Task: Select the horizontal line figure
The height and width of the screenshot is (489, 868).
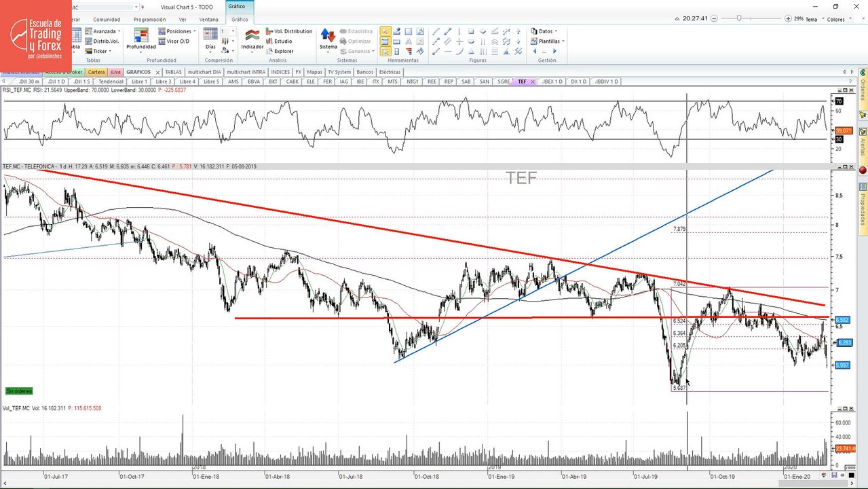Action: point(447,51)
